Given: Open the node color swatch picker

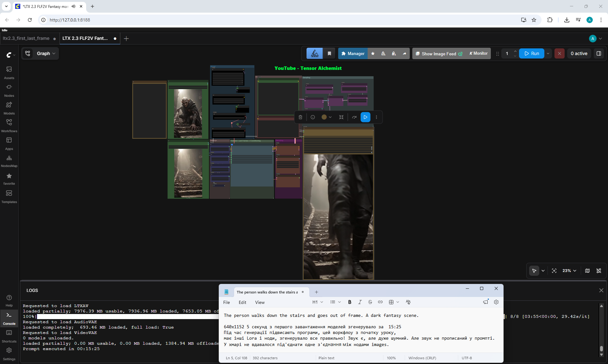Looking at the screenshot, I should pyautogui.click(x=326, y=117).
